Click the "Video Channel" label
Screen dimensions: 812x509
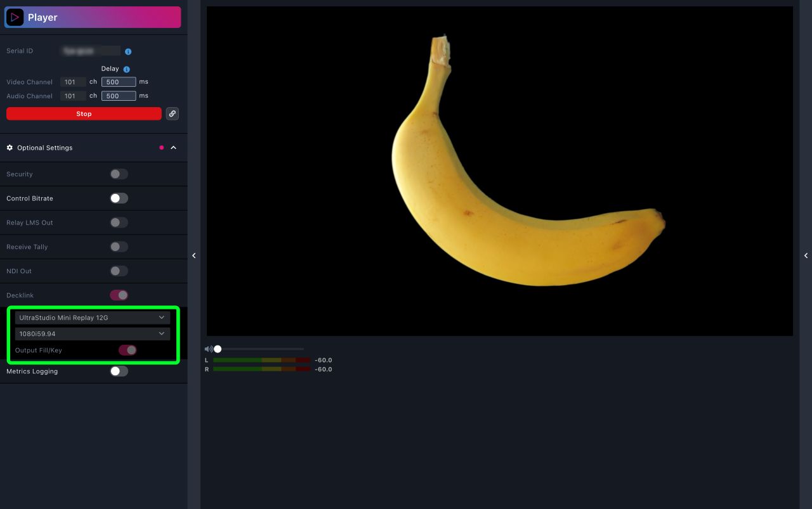30,82
